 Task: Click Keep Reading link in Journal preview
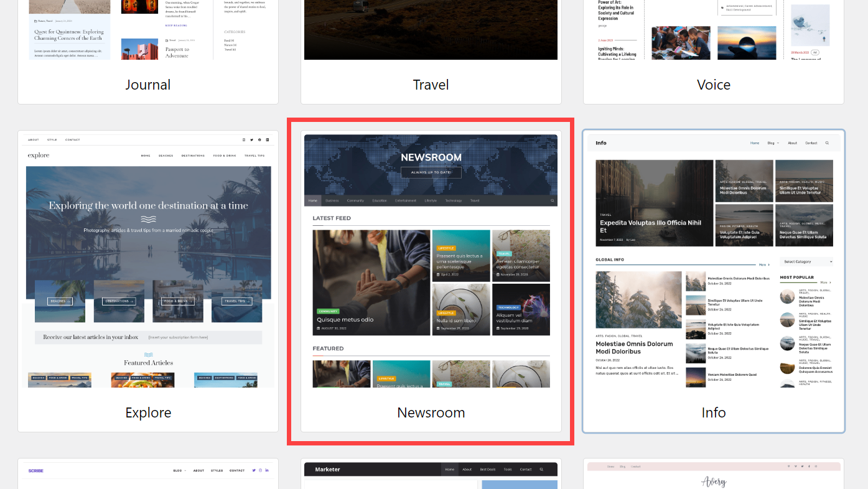(176, 26)
